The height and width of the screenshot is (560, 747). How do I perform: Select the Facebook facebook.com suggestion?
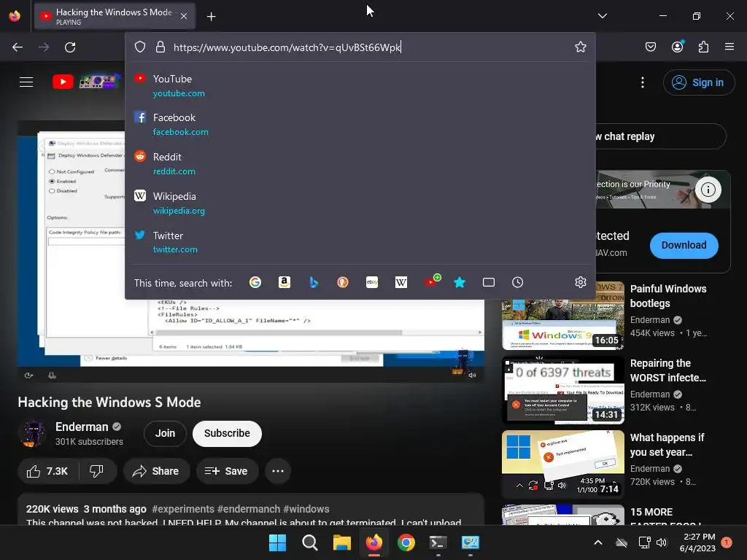tap(360, 124)
